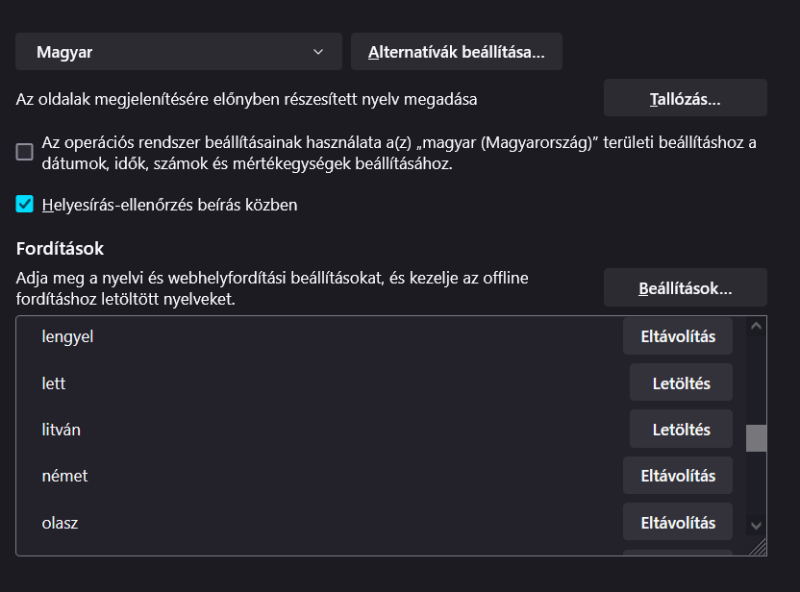Uncheck Helyesírás-ellenőrzés beírás közben
The width and height of the screenshot is (800, 592).
pyautogui.click(x=25, y=205)
